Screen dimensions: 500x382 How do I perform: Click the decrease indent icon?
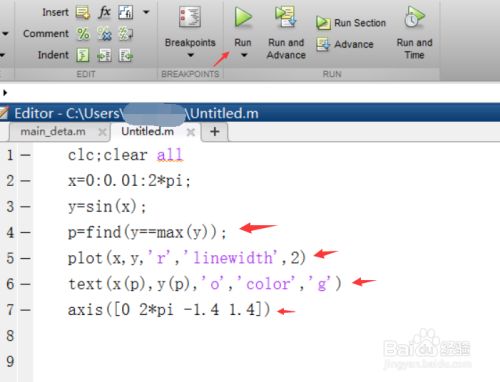(x=126, y=55)
